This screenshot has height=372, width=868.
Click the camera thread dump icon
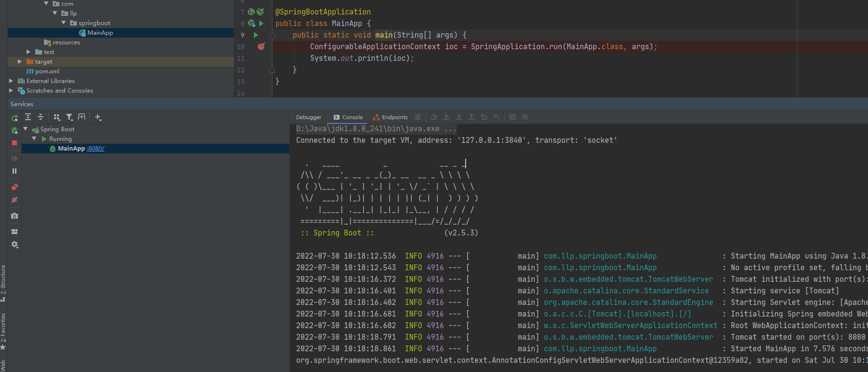(14, 216)
